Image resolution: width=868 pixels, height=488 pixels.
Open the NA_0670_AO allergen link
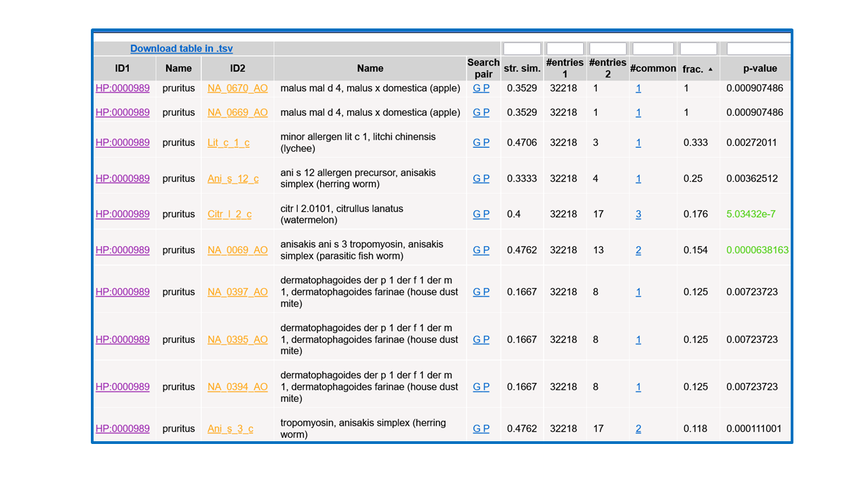pos(237,88)
